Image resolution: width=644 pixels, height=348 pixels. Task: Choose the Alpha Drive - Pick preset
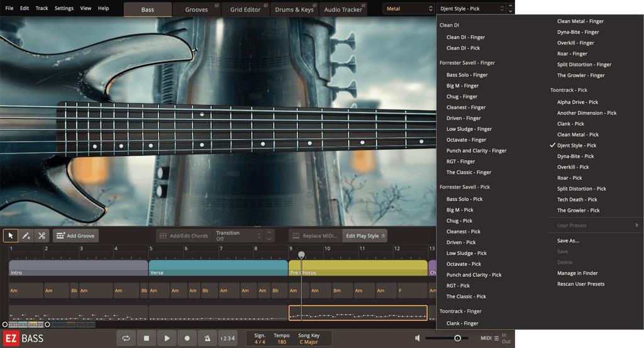[x=577, y=103]
